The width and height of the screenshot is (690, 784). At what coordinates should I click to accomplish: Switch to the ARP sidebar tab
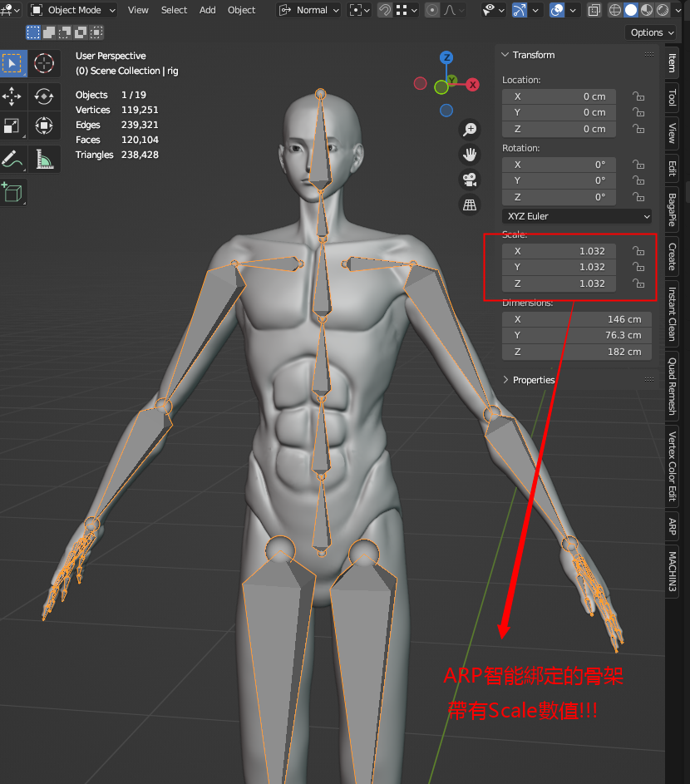click(673, 526)
